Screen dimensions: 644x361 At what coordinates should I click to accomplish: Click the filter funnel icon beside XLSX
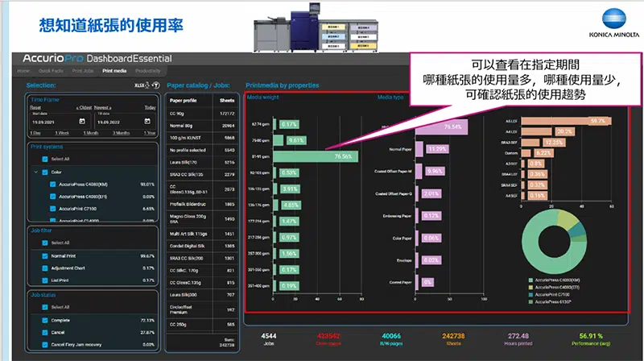(x=155, y=85)
